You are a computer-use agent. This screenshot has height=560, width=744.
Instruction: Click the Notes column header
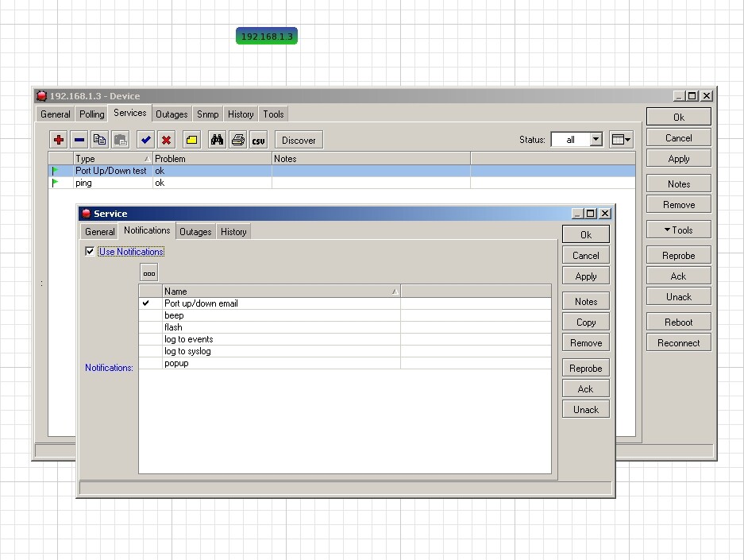pos(371,159)
